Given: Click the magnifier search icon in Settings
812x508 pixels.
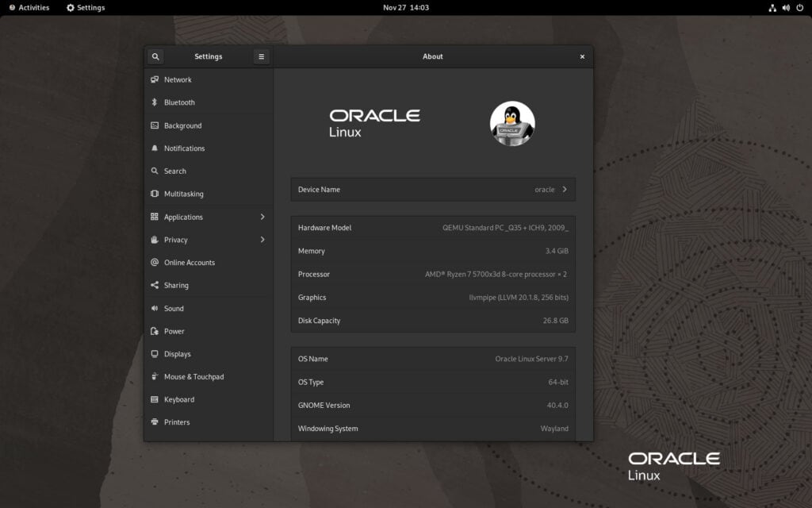Looking at the screenshot, I should pyautogui.click(x=155, y=56).
